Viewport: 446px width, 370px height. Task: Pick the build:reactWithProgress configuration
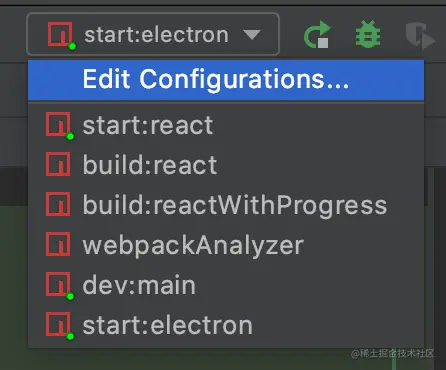226,205
